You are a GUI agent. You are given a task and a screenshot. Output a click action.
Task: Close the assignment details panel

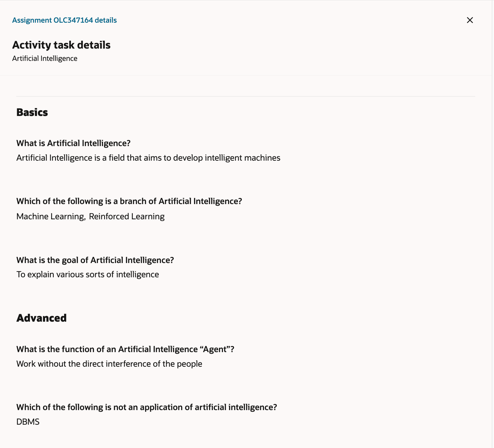470,20
